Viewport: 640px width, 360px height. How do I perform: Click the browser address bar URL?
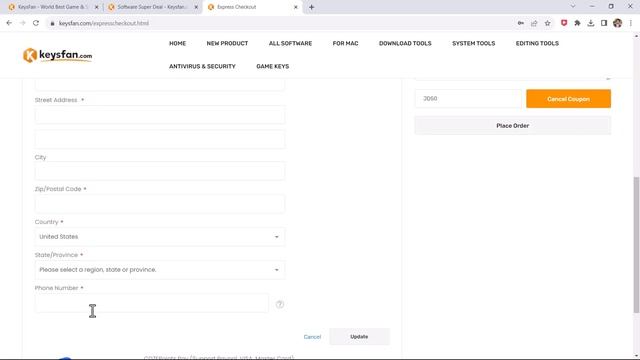[x=104, y=23]
